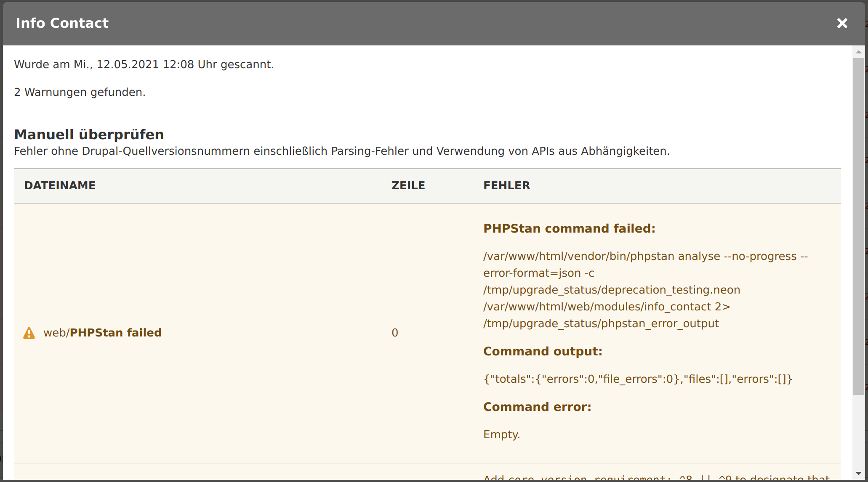Click the scrollbar down arrow
This screenshot has height=482, width=868.
click(x=859, y=474)
